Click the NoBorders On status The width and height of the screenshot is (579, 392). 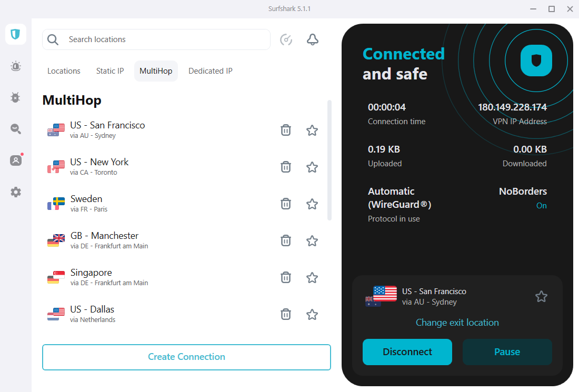tap(541, 206)
